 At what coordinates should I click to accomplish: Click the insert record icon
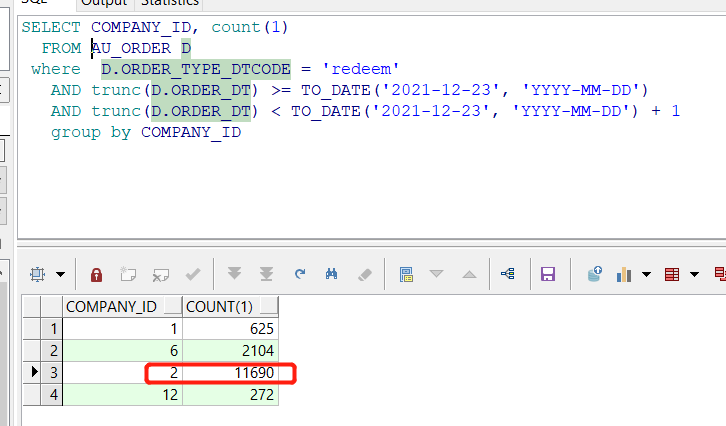(x=128, y=274)
